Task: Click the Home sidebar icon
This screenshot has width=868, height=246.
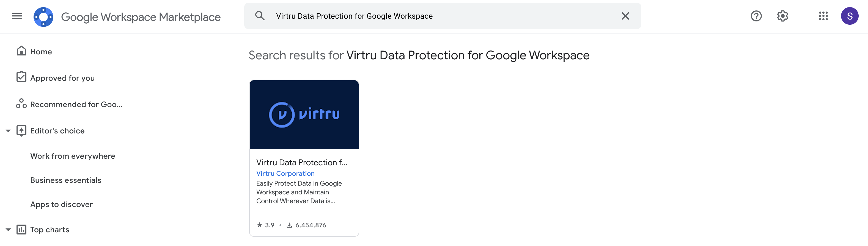Action: click(21, 51)
